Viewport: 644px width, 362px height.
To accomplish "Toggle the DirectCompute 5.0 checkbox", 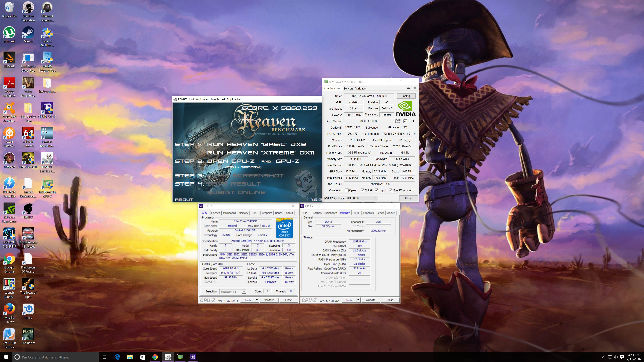I will pos(390,190).
